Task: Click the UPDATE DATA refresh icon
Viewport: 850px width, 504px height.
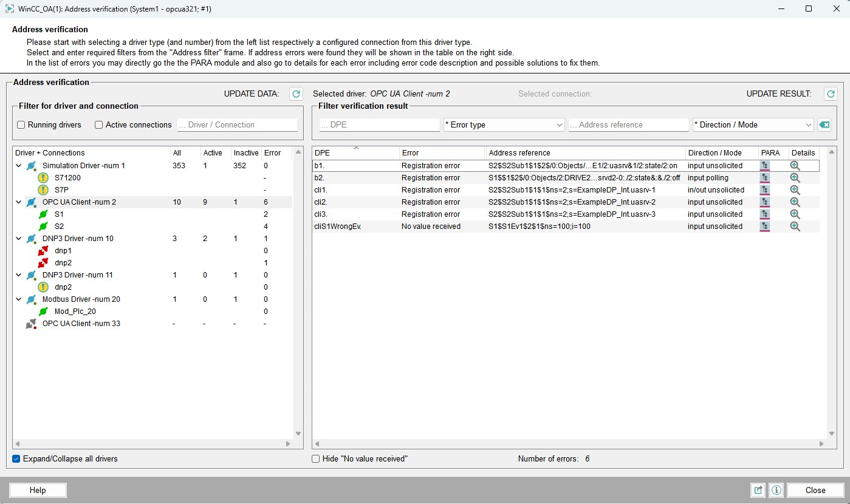Action: [x=296, y=94]
